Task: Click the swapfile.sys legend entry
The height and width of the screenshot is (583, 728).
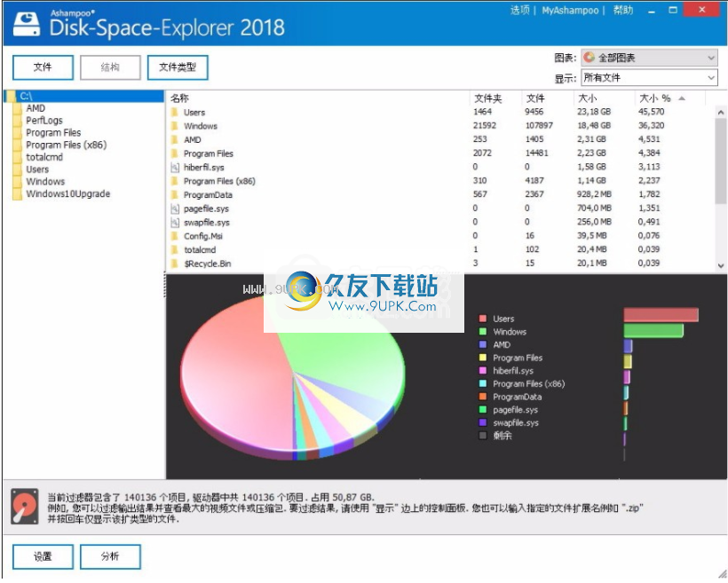Action: (x=515, y=422)
